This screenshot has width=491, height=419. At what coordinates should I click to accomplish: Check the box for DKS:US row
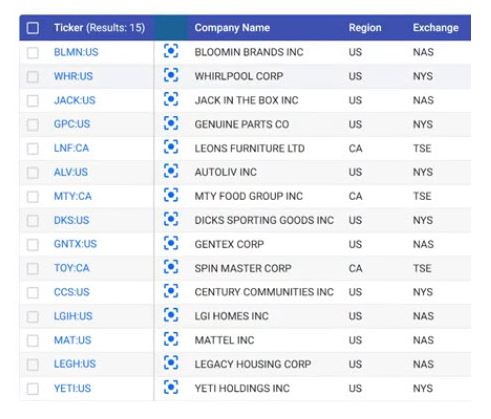33,221
